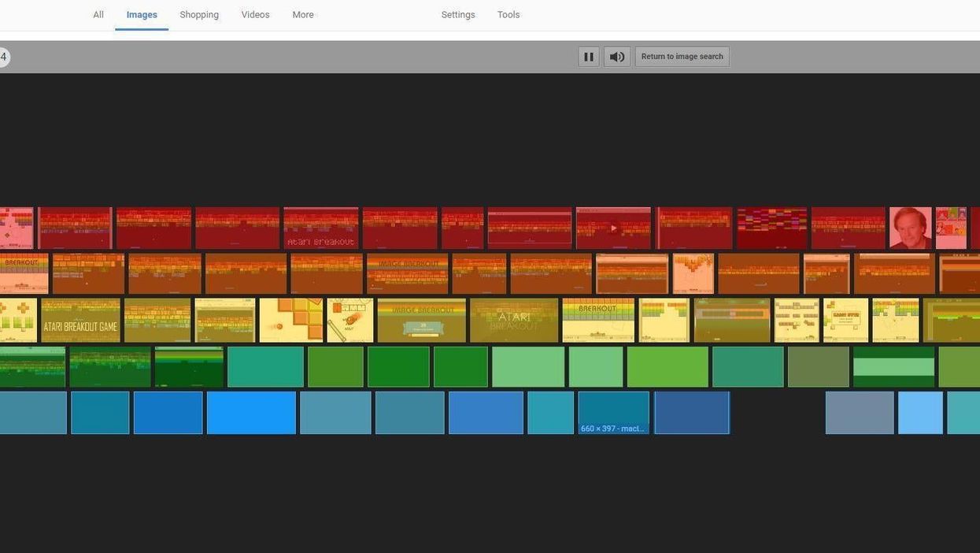Click the score counter showing 4

[4, 57]
